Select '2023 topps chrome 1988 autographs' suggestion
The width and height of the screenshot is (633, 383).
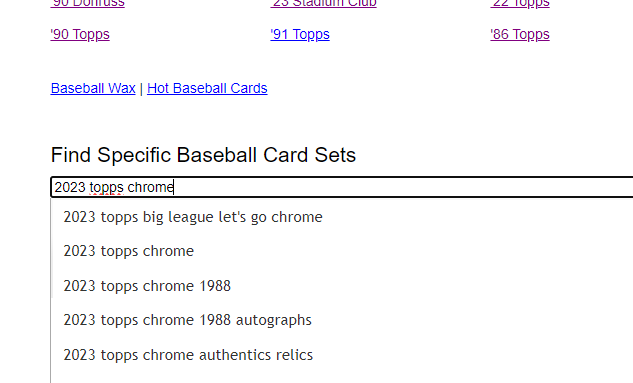pos(342,320)
